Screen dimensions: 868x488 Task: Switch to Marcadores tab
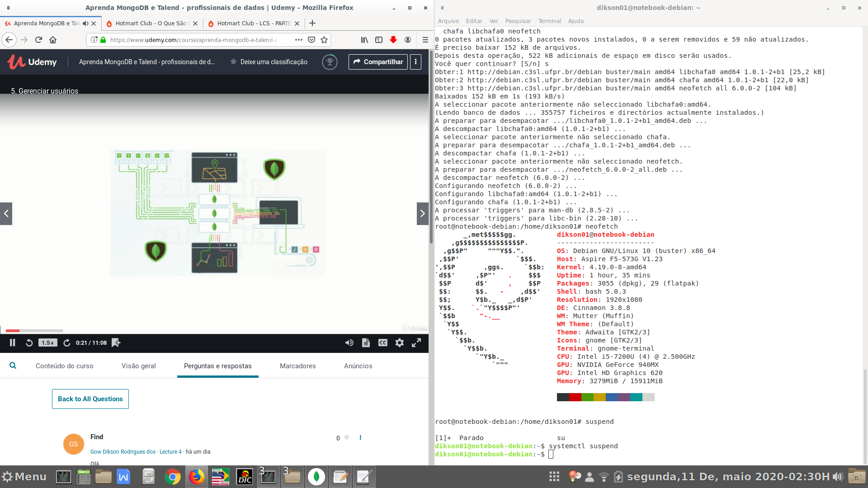pos(297,366)
